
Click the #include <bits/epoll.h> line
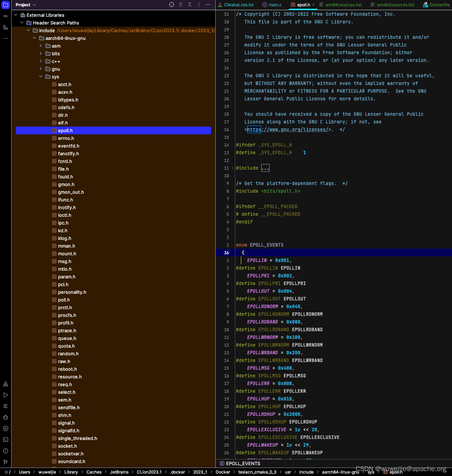268,191
